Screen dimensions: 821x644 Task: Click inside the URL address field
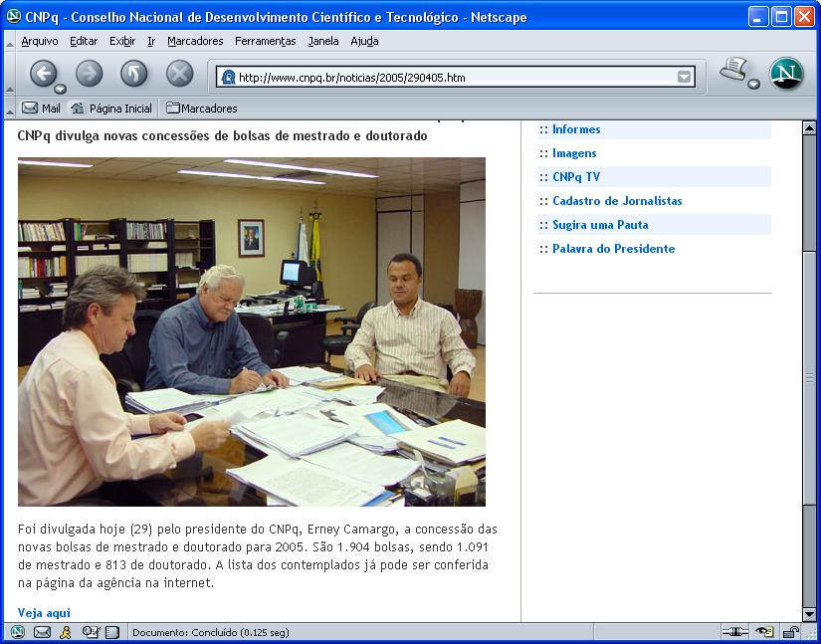coord(456,78)
